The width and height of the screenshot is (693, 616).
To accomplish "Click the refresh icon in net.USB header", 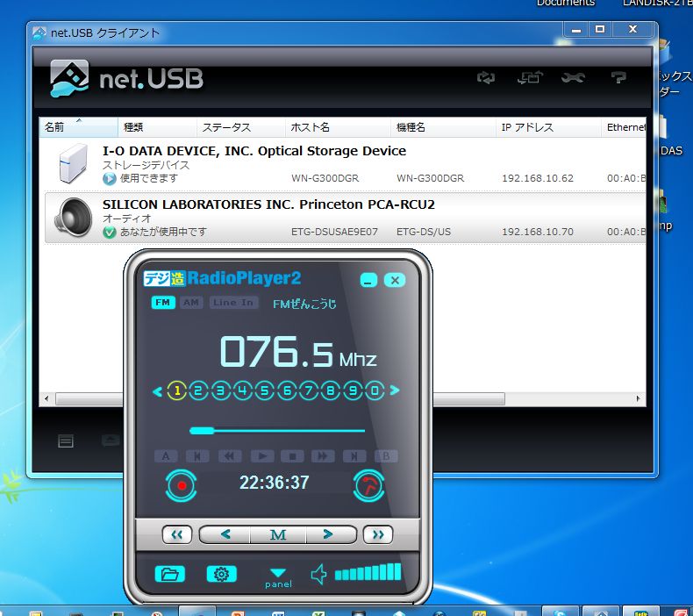I will point(486,78).
